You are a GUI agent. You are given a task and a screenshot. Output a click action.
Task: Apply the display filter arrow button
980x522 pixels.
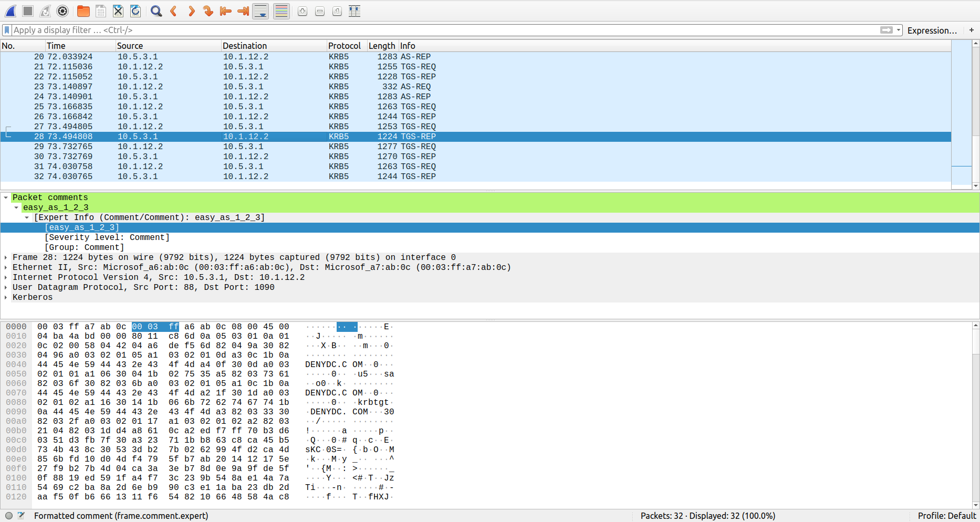click(887, 30)
